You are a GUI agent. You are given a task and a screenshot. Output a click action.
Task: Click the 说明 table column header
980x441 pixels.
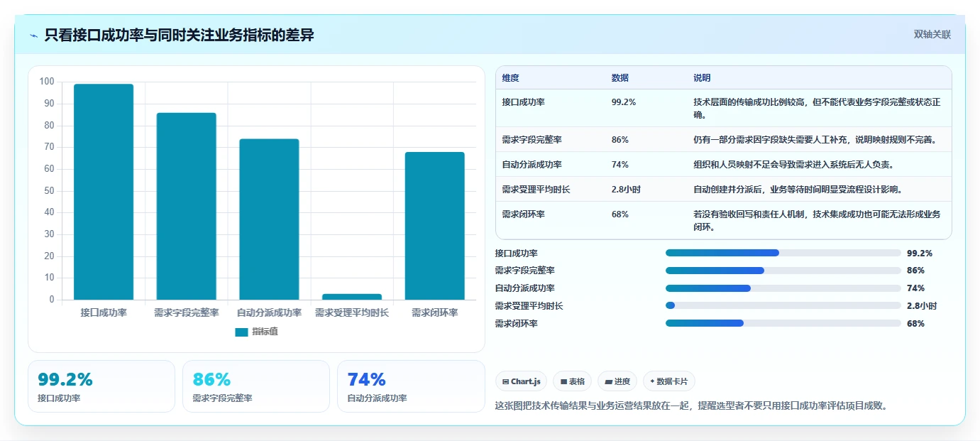coord(702,78)
